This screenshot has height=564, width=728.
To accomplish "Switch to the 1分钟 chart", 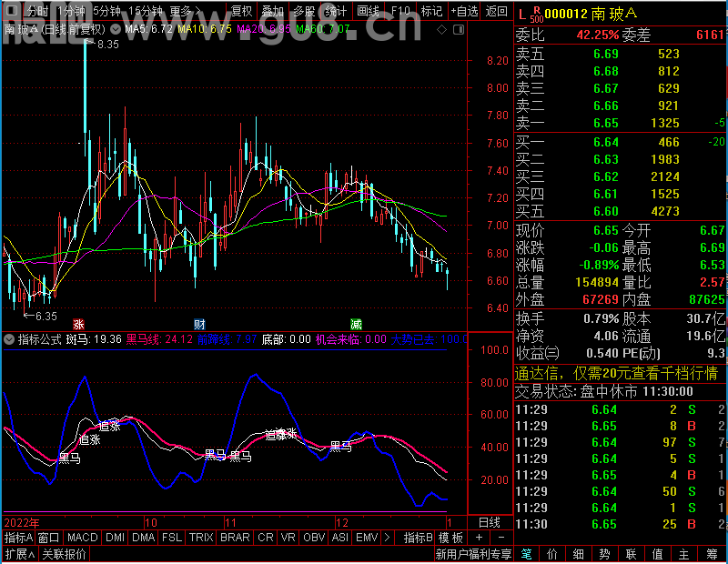I will [71, 11].
